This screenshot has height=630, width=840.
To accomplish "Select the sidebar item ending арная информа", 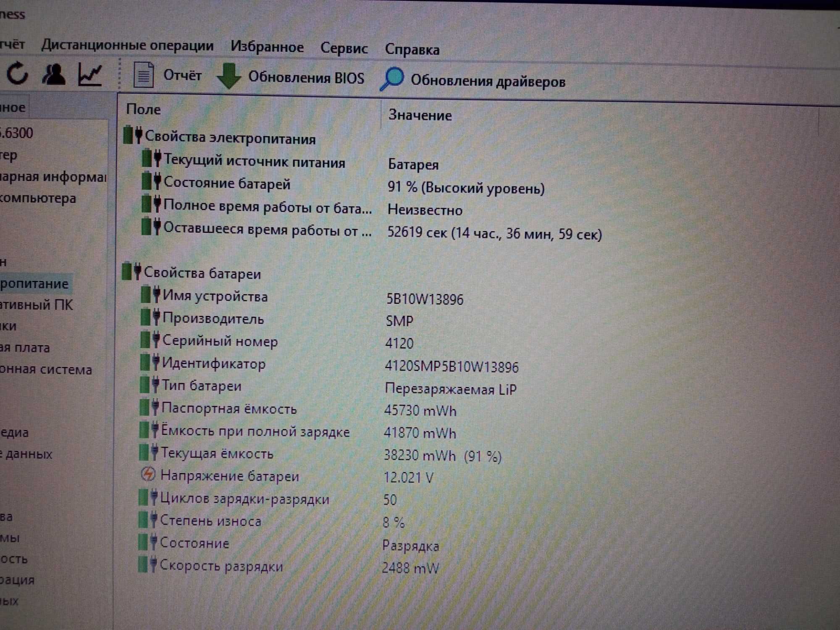I will click(x=53, y=177).
